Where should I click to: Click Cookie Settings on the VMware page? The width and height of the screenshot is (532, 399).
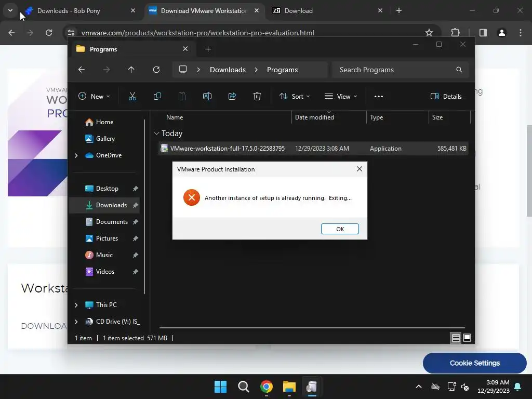tap(475, 363)
